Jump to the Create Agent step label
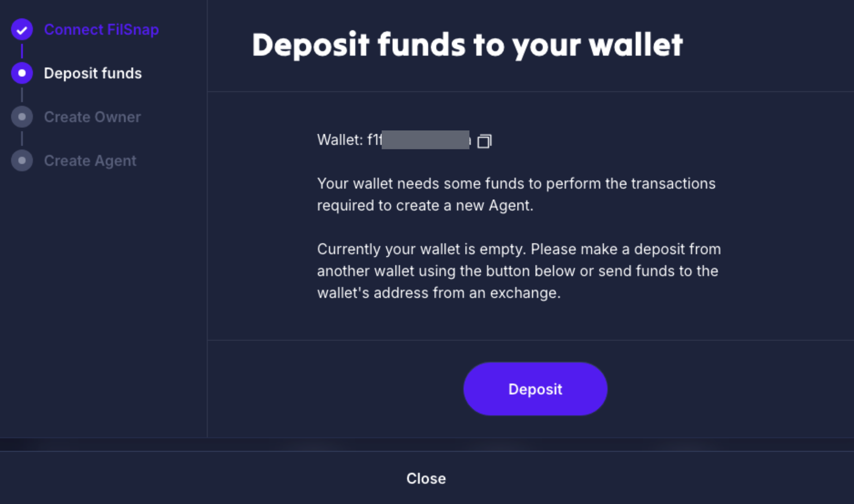The height and width of the screenshot is (504, 854). [90, 161]
